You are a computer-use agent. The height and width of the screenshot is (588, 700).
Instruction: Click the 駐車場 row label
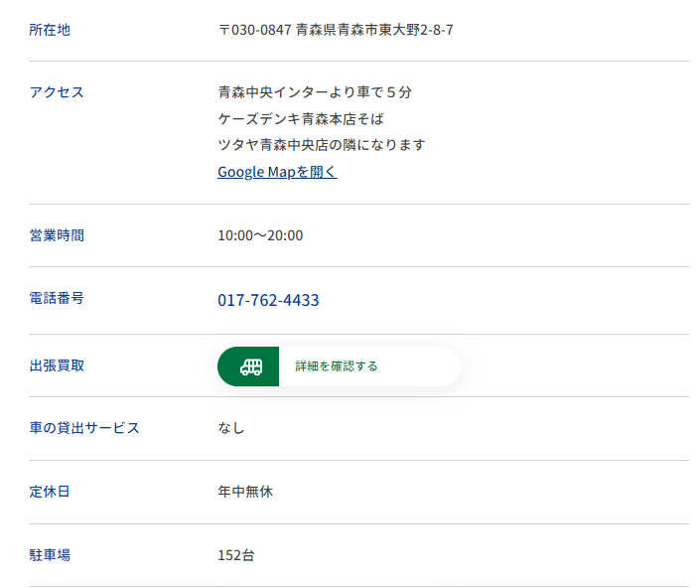(x=50, y=555)
